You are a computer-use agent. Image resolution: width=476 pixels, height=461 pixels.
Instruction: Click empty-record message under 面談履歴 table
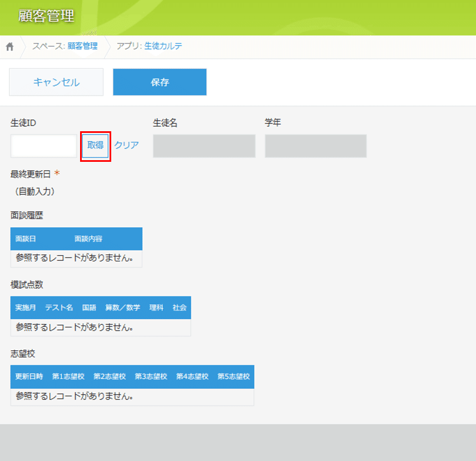tap(75, 258)
